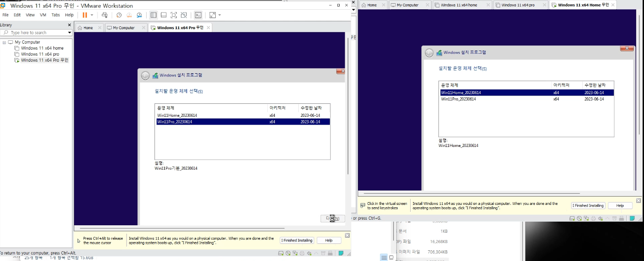This screenshot has width=644, height=261.
Task: Collapse the My Computer tree node
Action: tap(4, 42)
